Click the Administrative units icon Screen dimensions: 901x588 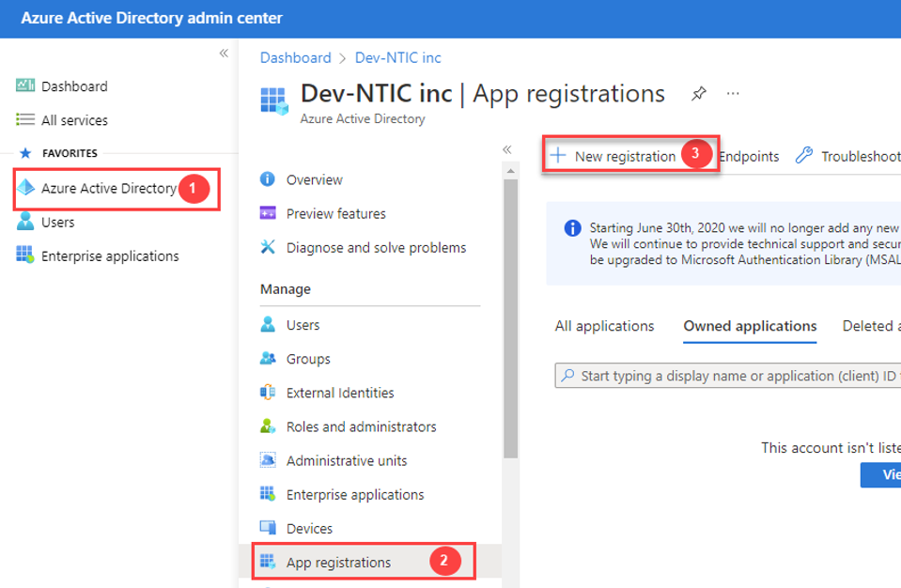click(268, 460)
